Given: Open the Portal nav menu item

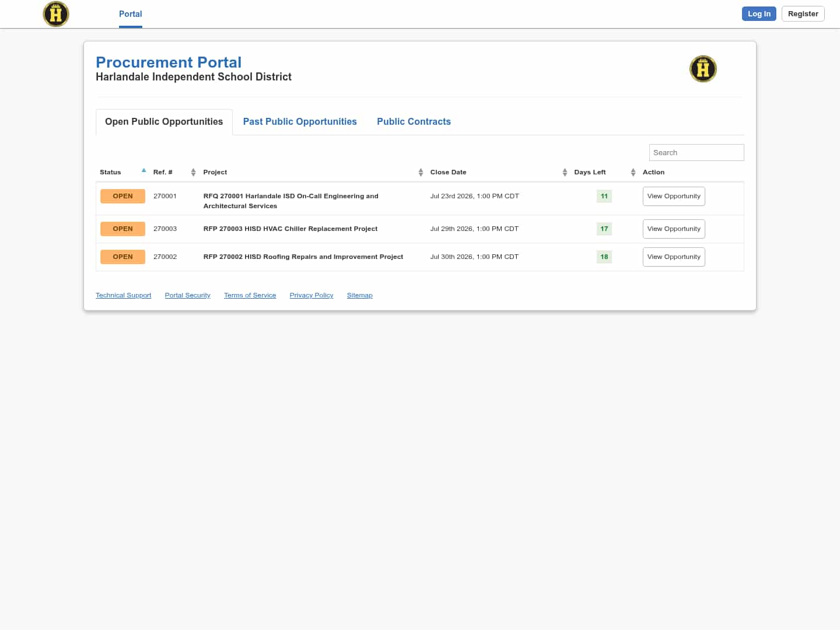Looking at the screenshot, I should coord(131,14).
